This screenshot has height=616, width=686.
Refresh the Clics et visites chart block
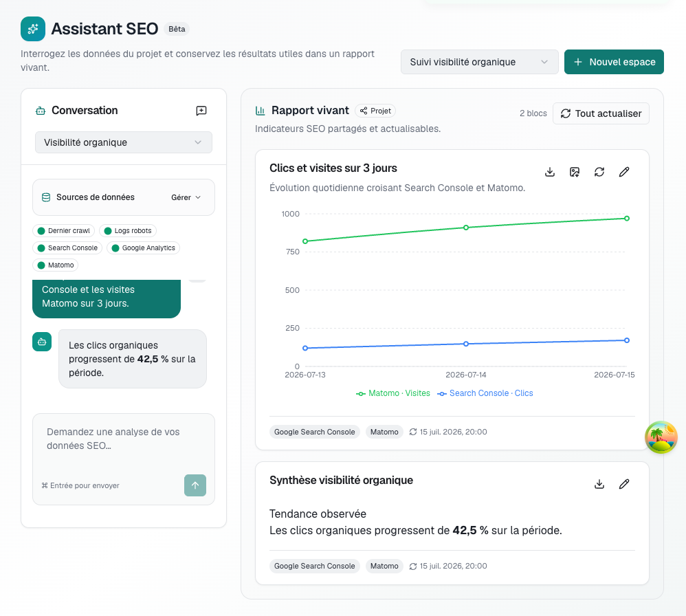pos(599,172)
